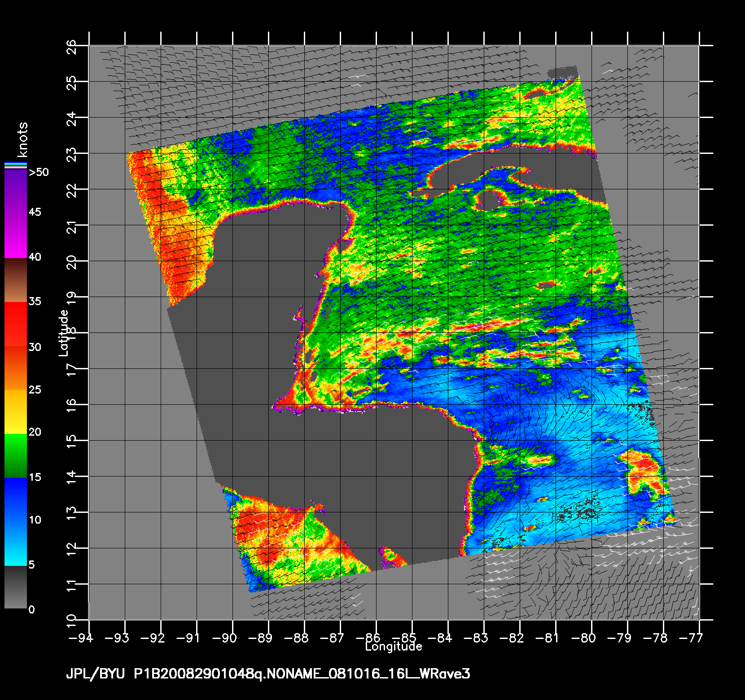The height and width of the screenshot is (700, 745).
Task: Click the yellow 20–25 knots color band
Action: point(15,412)
